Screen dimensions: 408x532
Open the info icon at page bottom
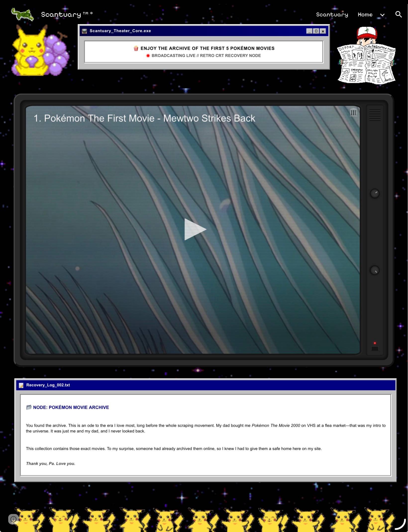(x=13, y=519)
